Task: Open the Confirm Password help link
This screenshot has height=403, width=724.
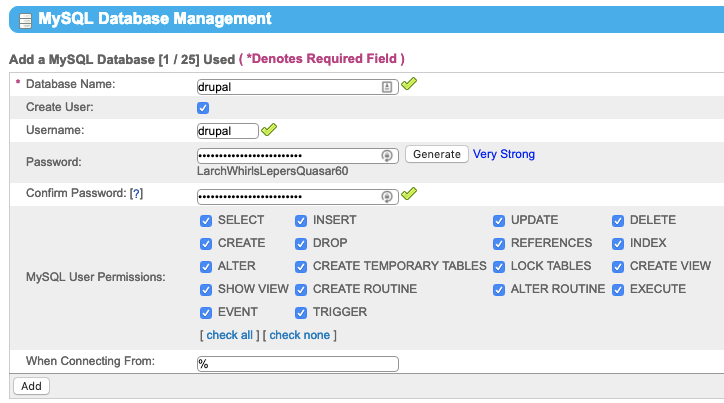Action: point(136,193)
